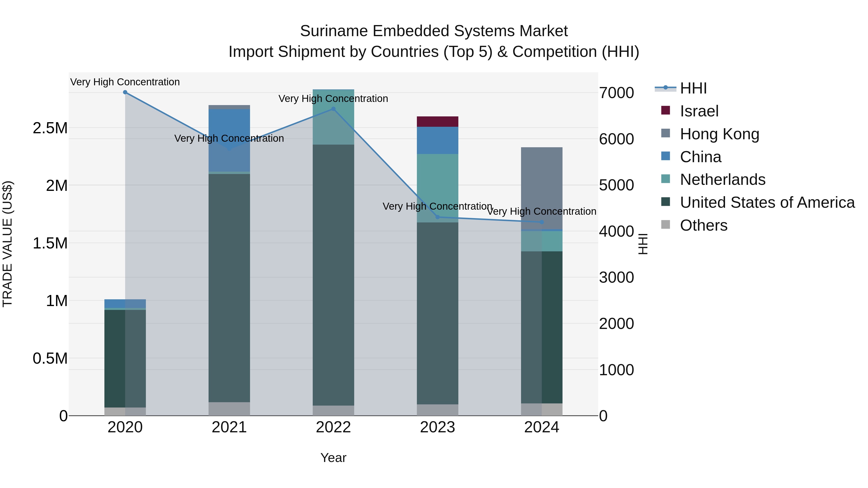Select the 2024 HHI data point

(x=542, y=222)
